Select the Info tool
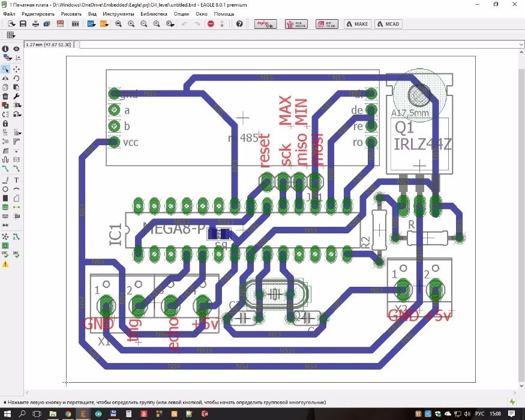The height and width of the screenshot is (420, 525). (5, 49)
